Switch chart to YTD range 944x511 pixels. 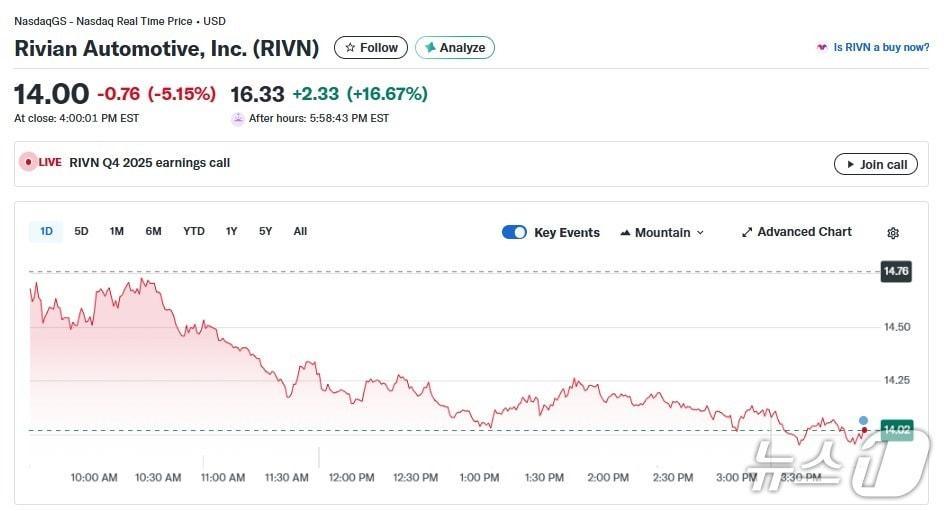pos(194,231)
